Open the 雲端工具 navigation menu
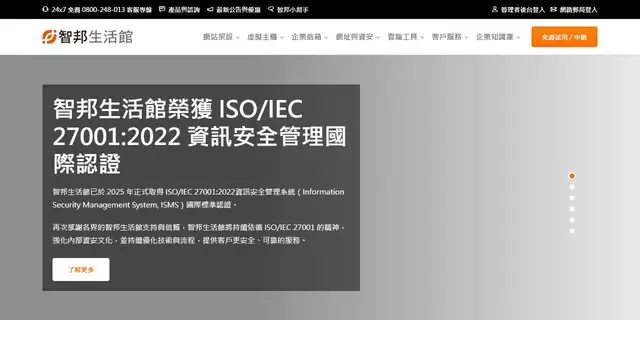Image resolution: width=640 pixels, height=360 pixels. [x=406, y=37]
